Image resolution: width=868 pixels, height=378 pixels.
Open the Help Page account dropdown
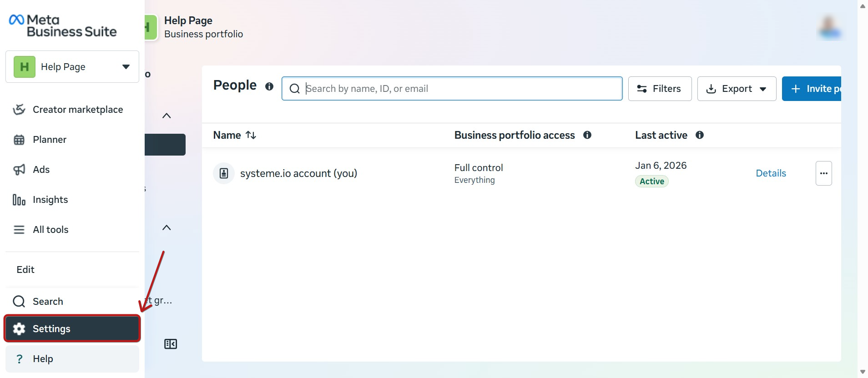tap(72, 67)
